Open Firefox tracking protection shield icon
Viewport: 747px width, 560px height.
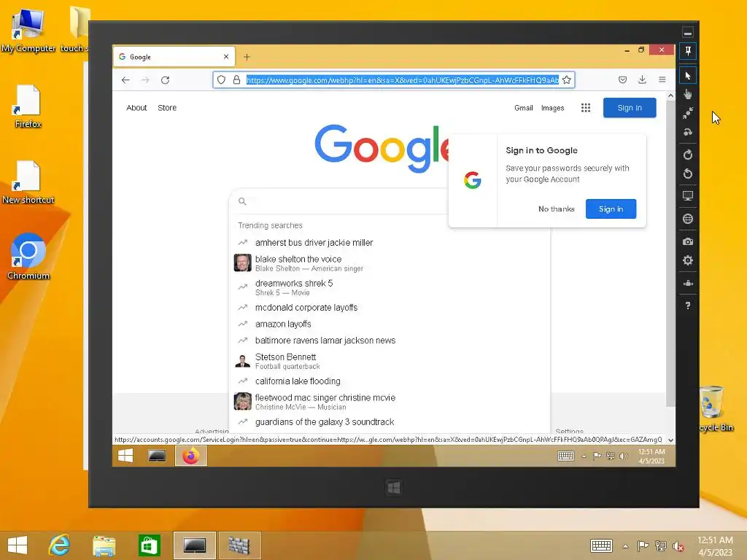point(221,79)
